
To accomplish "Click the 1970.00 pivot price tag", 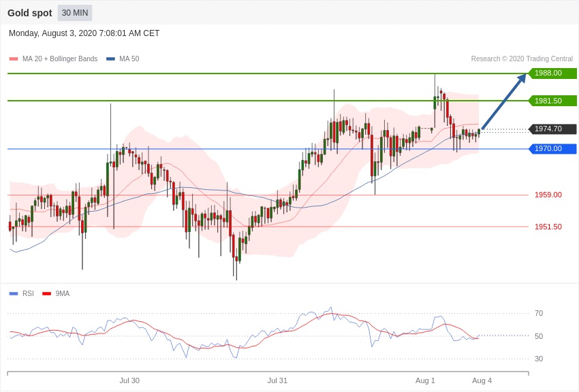I will point(552,148).
